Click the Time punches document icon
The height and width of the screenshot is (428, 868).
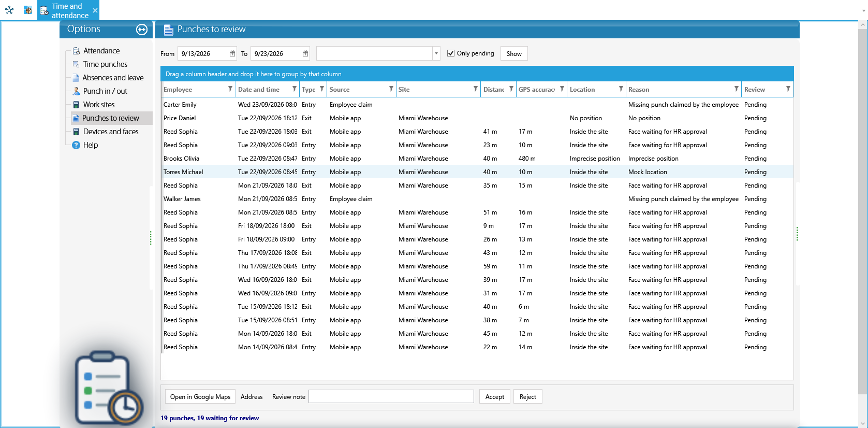click(76, 64)
